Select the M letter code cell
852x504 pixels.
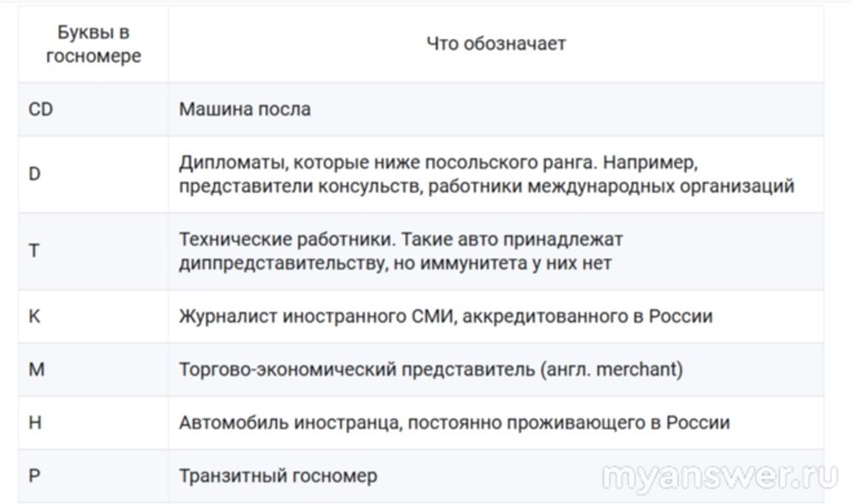tap(36, 369)
